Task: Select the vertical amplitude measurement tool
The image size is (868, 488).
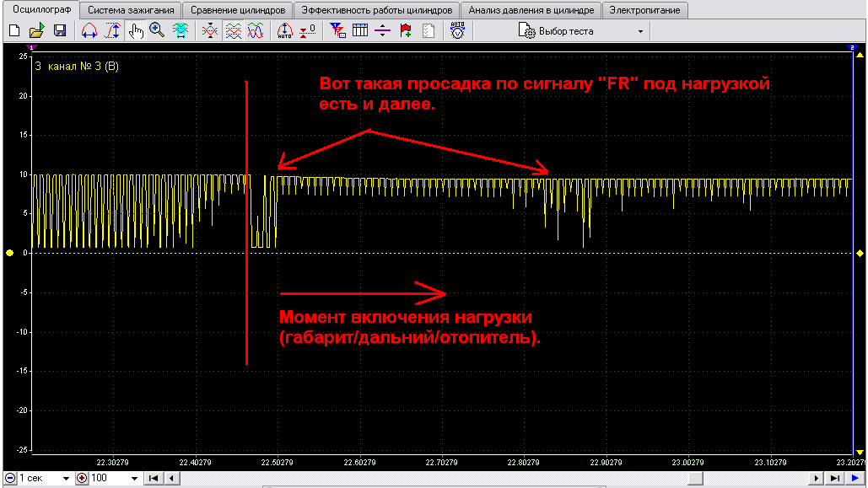Action: [112, 30]
